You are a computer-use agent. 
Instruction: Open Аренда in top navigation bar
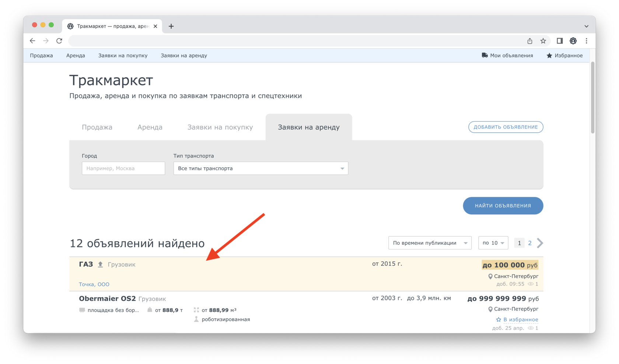coord(76,56)
